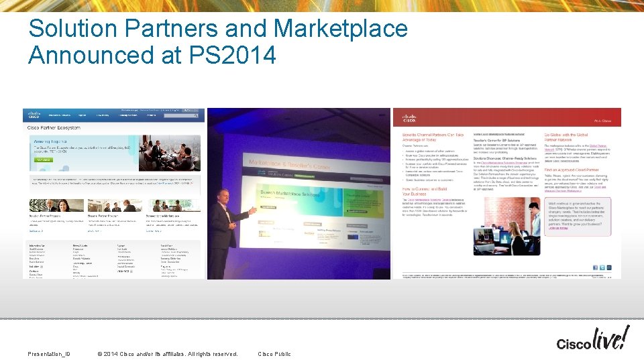Click the 'Go Global with the Global Partner Network' heading
644x362 pixels.
566,137
